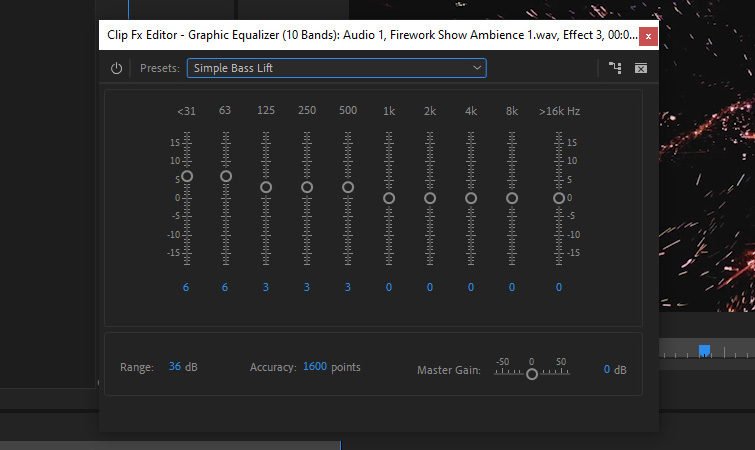Click the delete preset icon
755x450 pixels.
(x=641, y=68)
